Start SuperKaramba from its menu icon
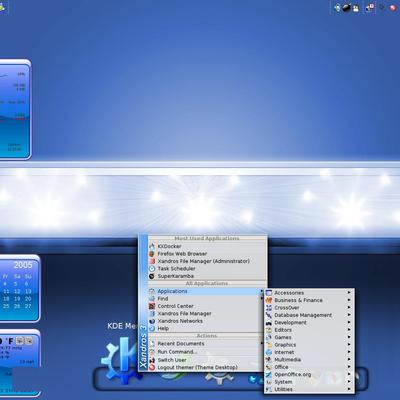Screen dimensions: 400x400 pyautogui.click(x=152, y=276)
